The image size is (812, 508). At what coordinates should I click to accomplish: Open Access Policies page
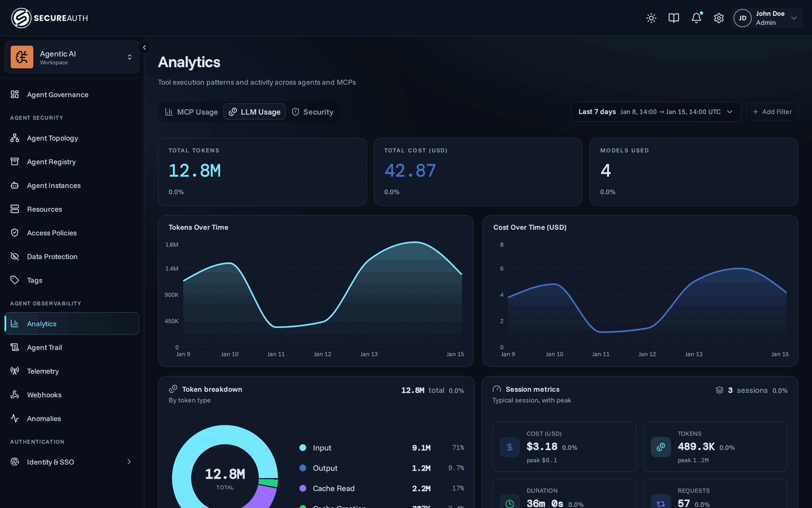[x=72, y=233]
